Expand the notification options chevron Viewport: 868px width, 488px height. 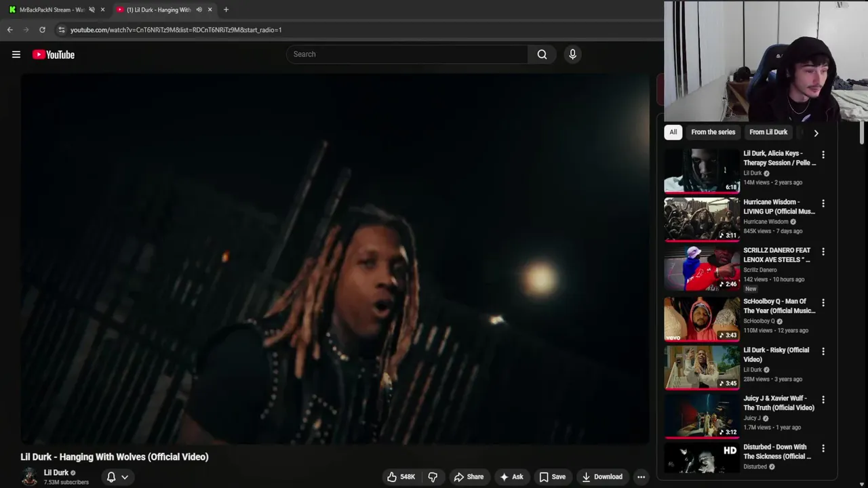click(125, 477)
